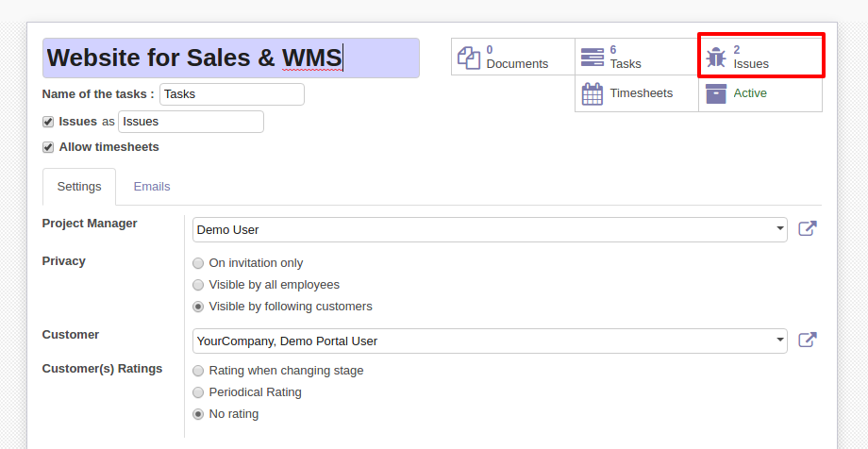Choose Periodical Rating option

pyautogui.click(x=198, y=392)
